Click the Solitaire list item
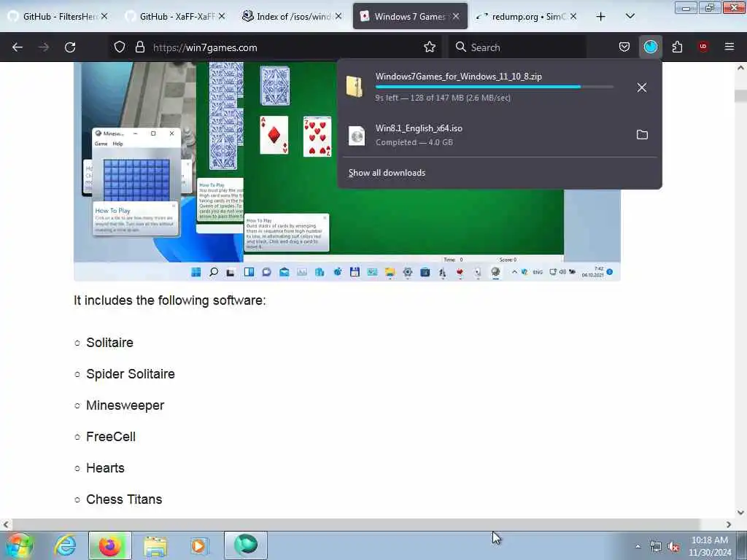This screenshot has width=747, height=560. pyautogui.click(x=109, y=343)
